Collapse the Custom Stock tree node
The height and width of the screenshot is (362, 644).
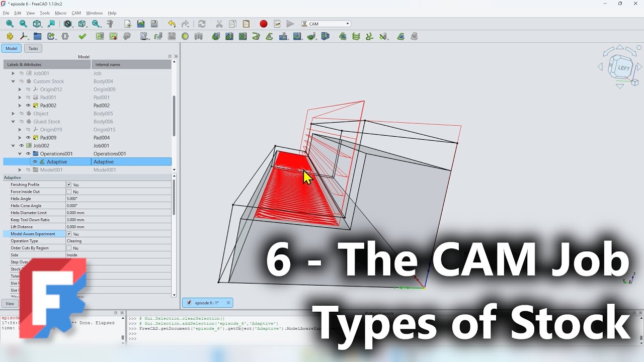coord(13,81)
